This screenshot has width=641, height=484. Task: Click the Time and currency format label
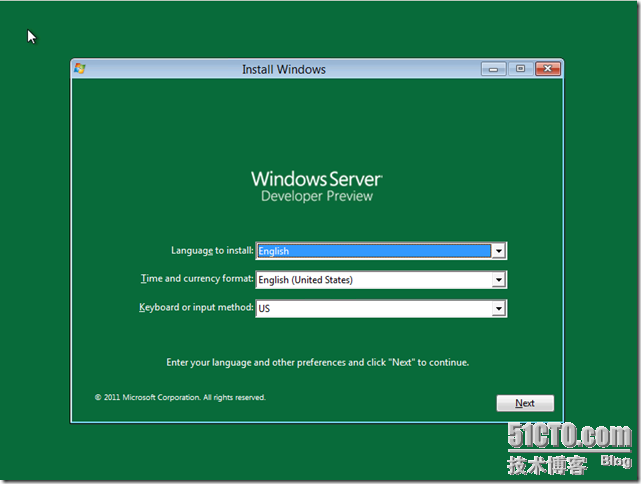click(x=197, y=278)
